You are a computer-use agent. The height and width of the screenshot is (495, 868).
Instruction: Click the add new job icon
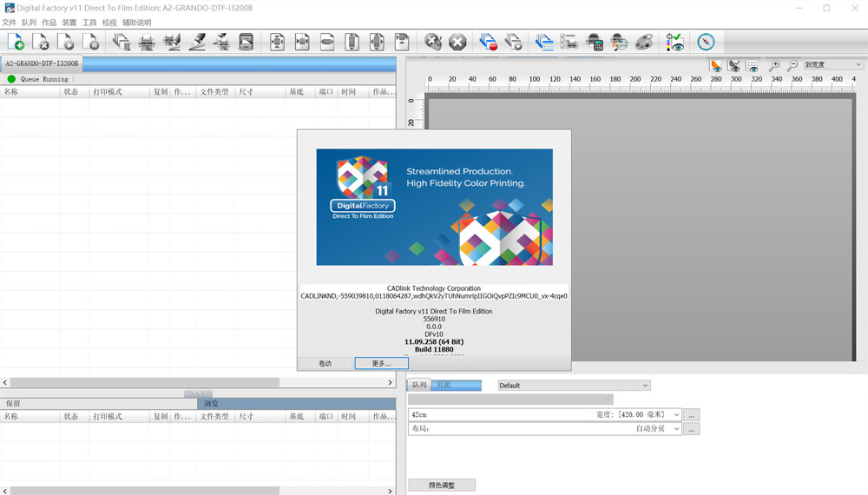click(x=16, y=42)
